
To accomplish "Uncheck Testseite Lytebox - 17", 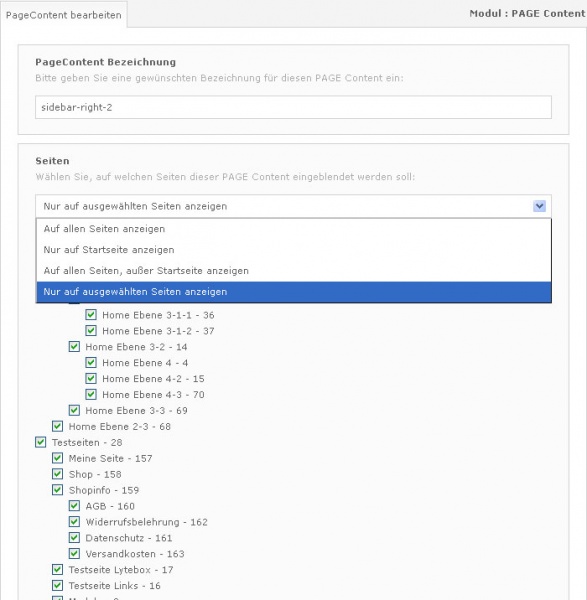I will tap(57, 570).
